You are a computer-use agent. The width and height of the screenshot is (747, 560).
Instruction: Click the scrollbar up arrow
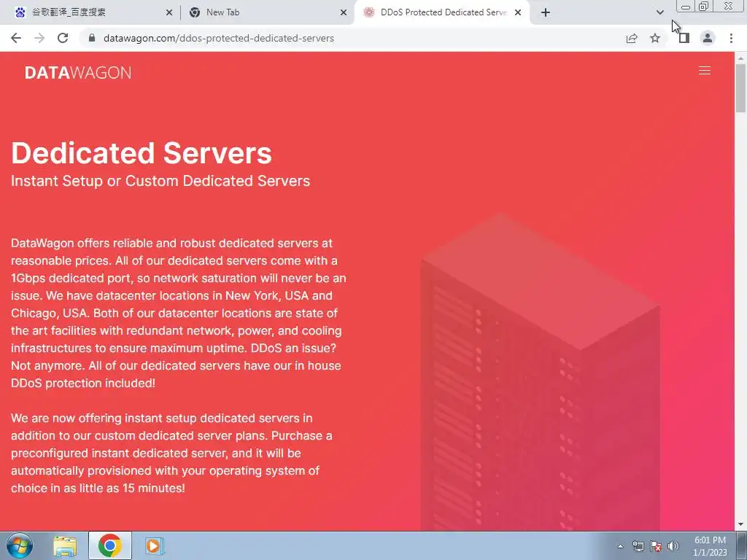coord(741,58)
